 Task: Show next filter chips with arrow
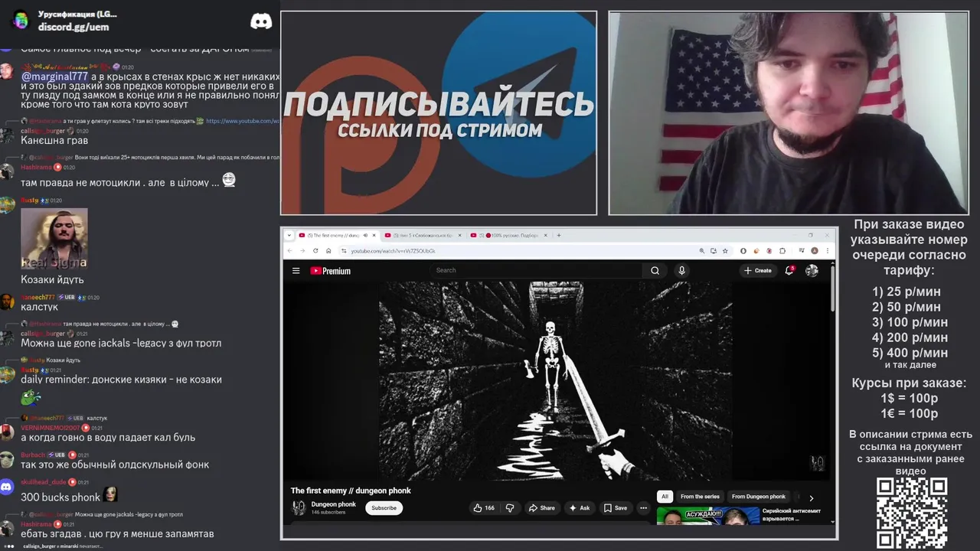(x=812, y=497)
